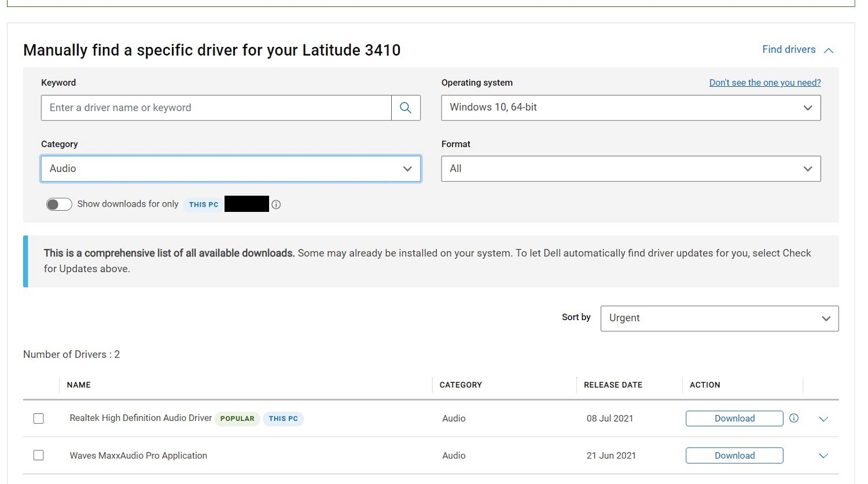Click info icon beside THIS PC toggle
Viewport: 868px width, 484px height.
coord(276,204)
